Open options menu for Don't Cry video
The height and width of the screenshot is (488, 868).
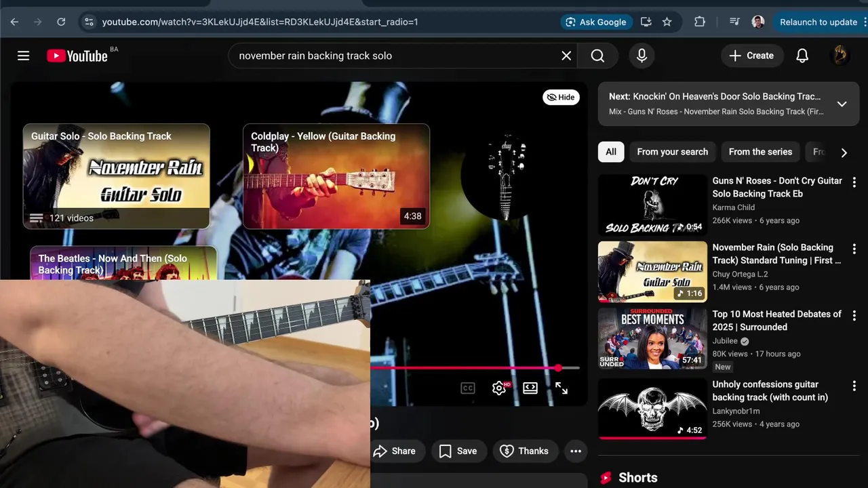(x=854, y=182)
